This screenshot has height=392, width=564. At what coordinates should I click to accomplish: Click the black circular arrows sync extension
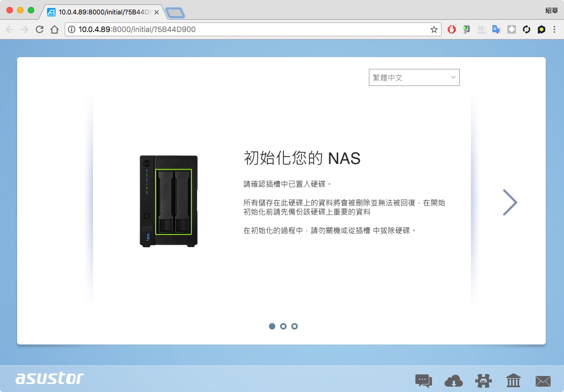(x=527, y=29)
